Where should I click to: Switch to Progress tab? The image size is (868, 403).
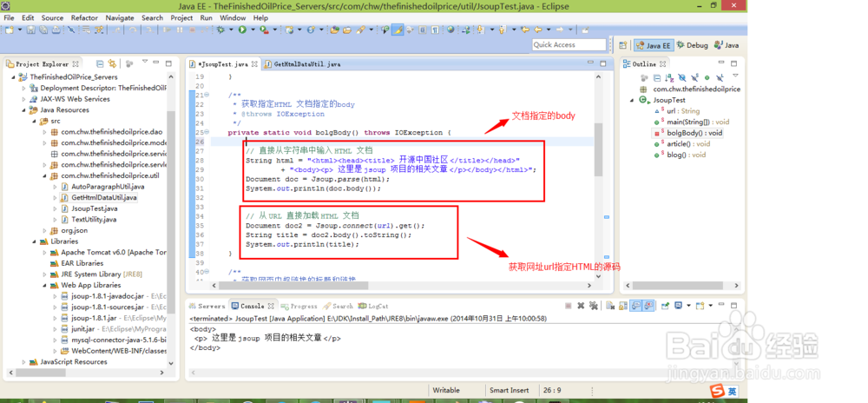pyautogui.click(x=299, y=306)
